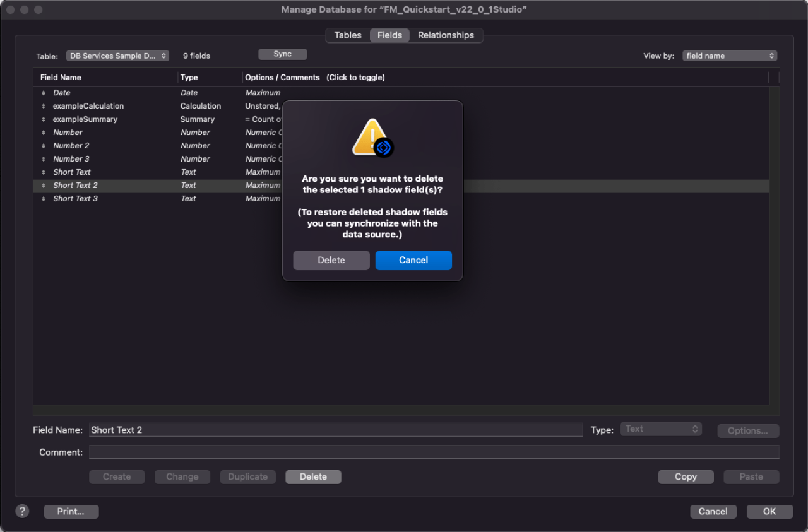Select the Short Text 3 field row

401,199
